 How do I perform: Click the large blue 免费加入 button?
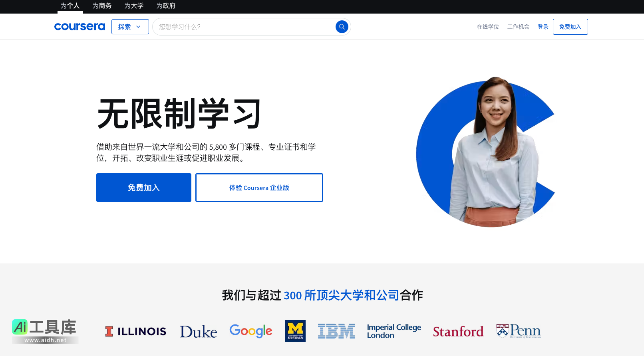pyautogui.click(x=144, y=188)
